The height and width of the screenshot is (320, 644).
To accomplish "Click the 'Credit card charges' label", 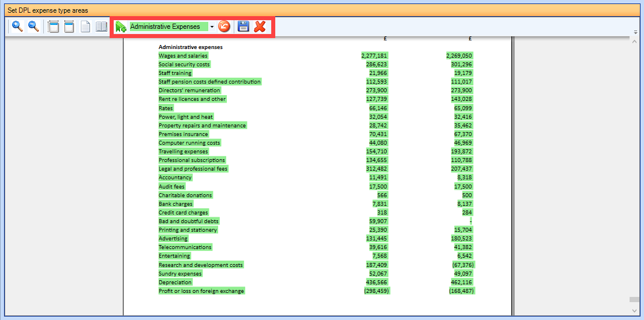I will pos(183,213).
